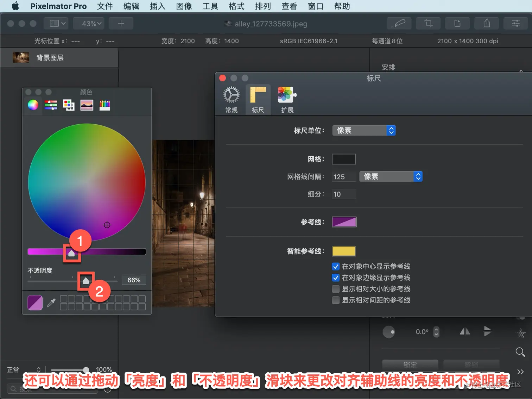This screenshot has height=399, width=532.
Task: Open the Pixelmator Pro app menu
Action: tap(58, 6)
